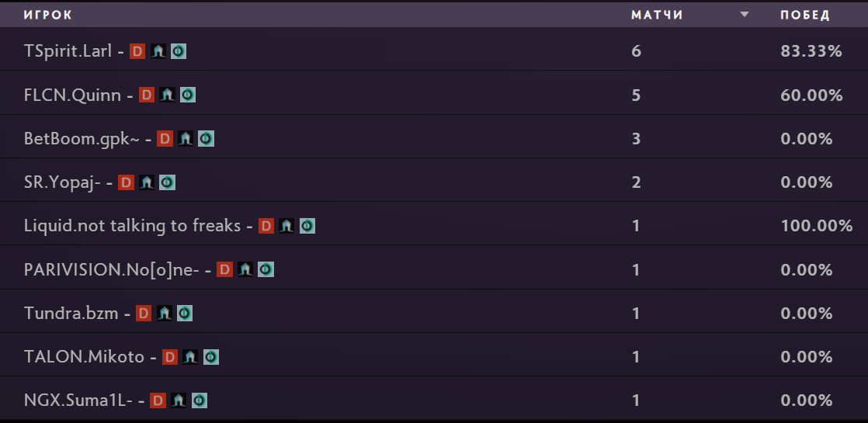The height and width of the screenshot is (423, 868).
Task: Click dark tower icon next to BetBoom.gpk~
Action: [x=185, y=139]
